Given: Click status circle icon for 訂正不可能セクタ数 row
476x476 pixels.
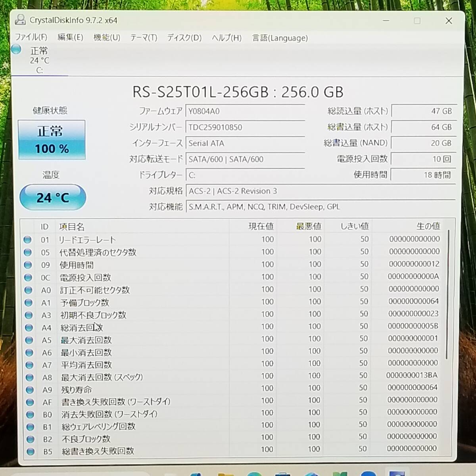Looking at the screenshot, I should tap(28, 290).
